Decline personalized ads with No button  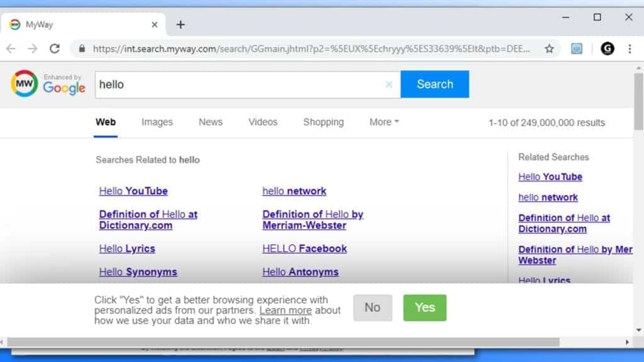click(x=372, y=307)
